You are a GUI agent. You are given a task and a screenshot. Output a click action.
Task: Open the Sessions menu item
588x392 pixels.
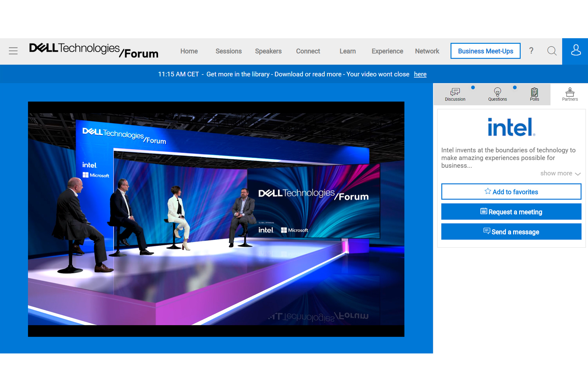click(228, 51)
